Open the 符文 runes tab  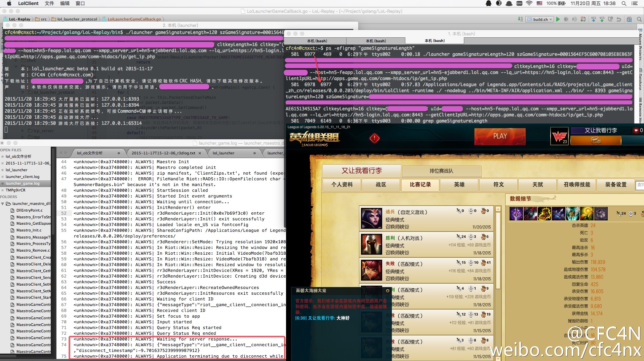(498, 185)
